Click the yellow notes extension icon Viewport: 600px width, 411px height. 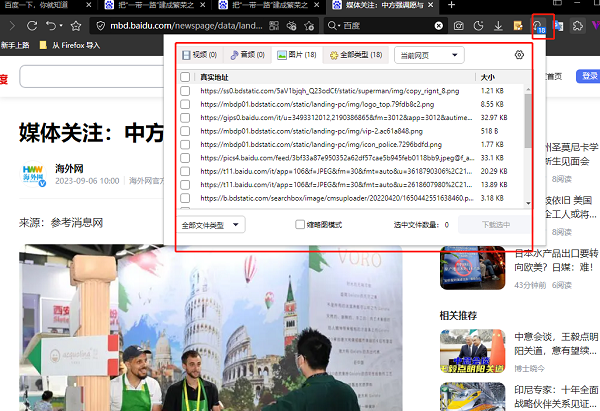click(518, 26)
